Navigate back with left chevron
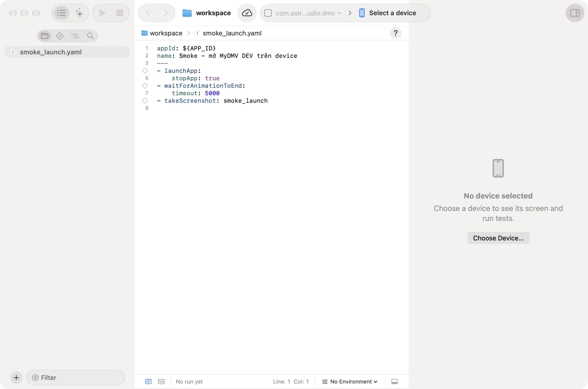This screenshot has height=389, width=588. (x=148, y=13)
